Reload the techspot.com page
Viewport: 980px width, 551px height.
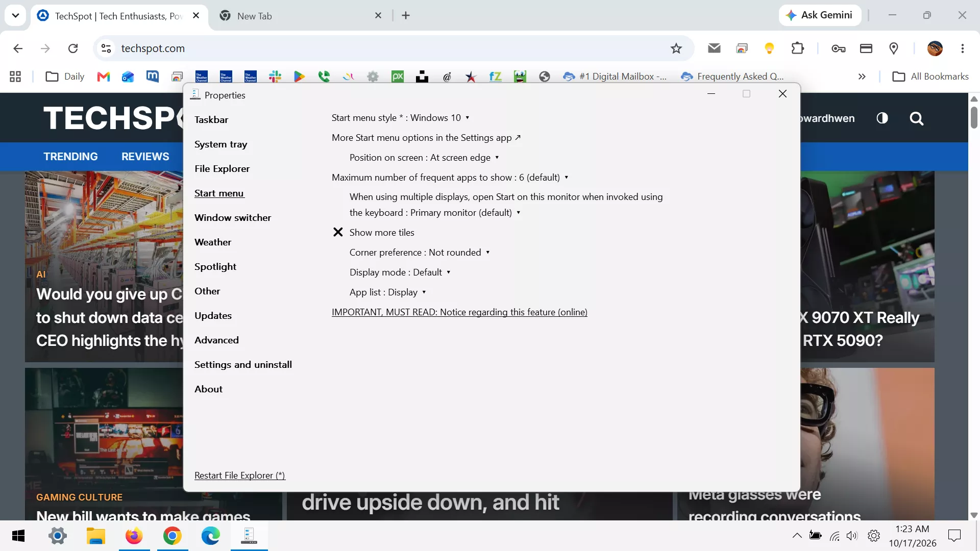73,48
